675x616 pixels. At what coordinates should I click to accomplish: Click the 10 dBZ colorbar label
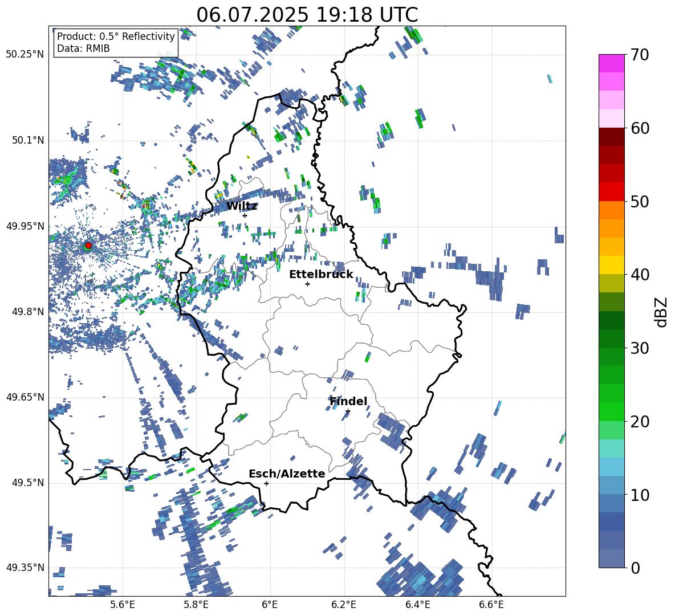640,495
